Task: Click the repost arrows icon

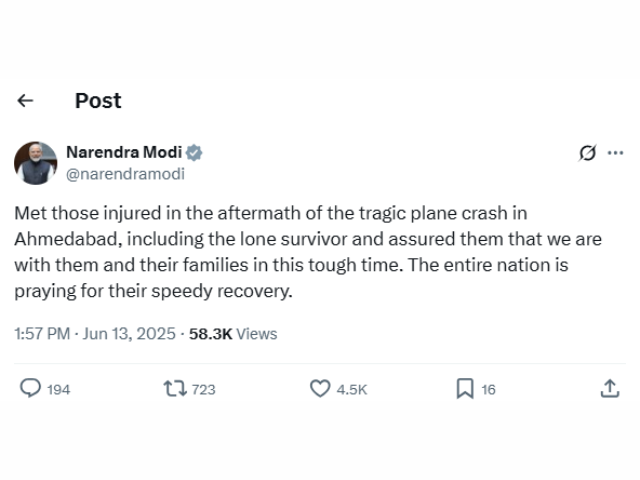Action: pos(175,389)
